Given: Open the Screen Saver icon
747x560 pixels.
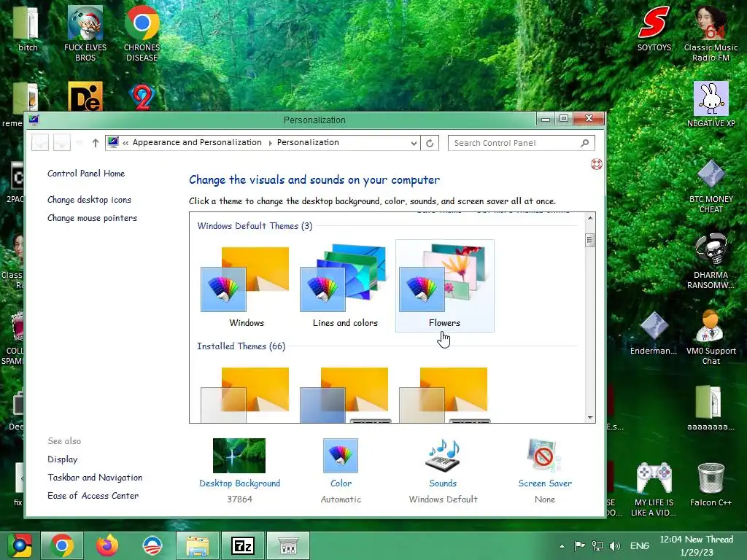Looking at the screenshot, I should click(x=544, y=456).
